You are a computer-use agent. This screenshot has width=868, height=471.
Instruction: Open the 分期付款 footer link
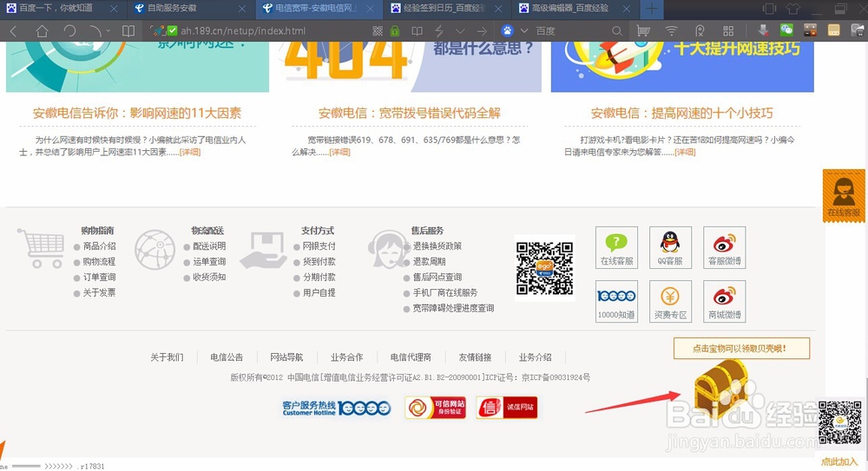319,278
